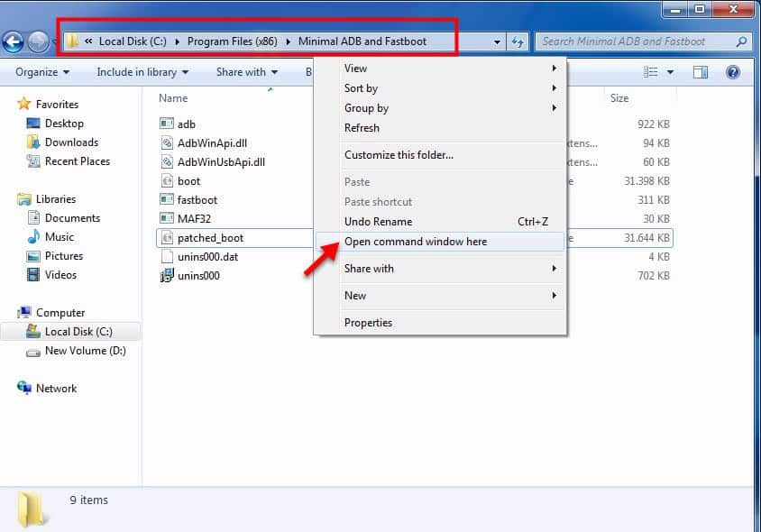
Task: Select the boot image file icon
Action: 167,180
